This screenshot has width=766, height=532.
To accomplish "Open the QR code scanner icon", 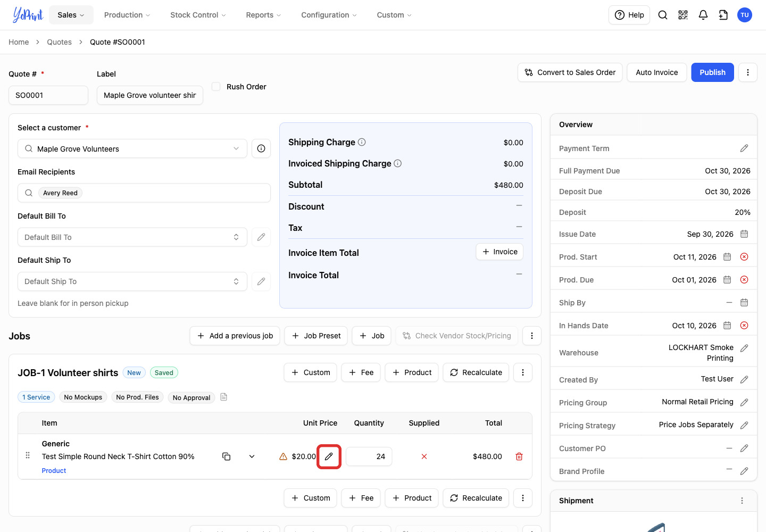I will point(683,15).
